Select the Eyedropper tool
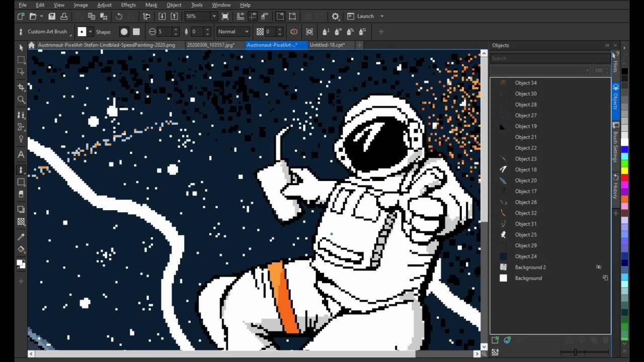 pyautogui.click(x=21, y=237)
